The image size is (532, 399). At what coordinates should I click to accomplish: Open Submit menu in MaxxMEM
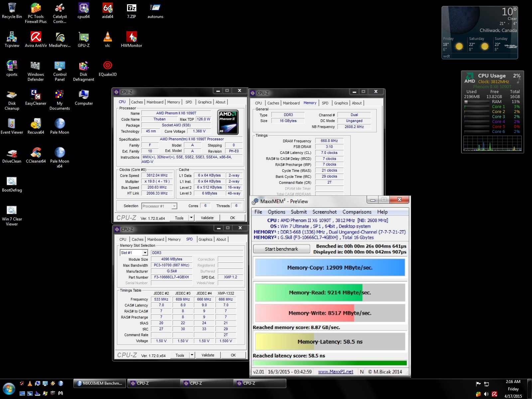(x=299, y=212)
